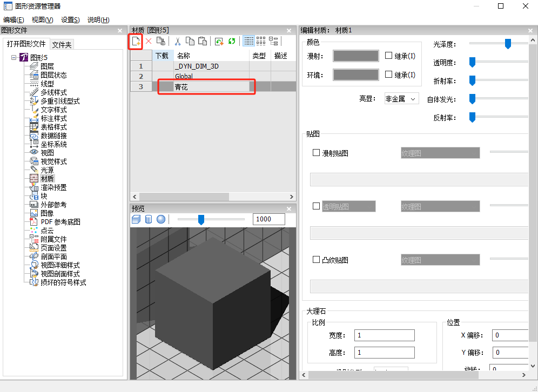Select 渲染预置 tree entry
Image resolution: width=538 pixels, height=392 pixels.
(x=53, y=187)
